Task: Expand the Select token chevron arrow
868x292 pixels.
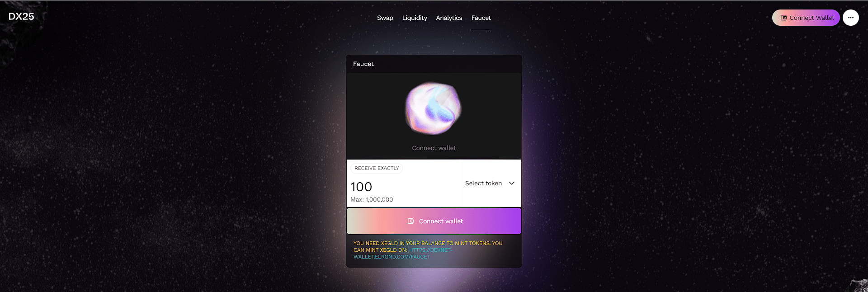Action: coord(512,183)
